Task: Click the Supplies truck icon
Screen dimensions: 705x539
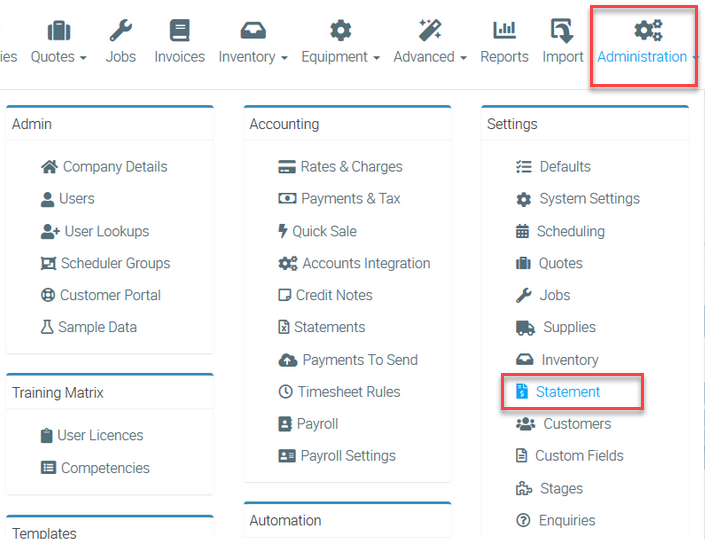Action: click(525, 328)
